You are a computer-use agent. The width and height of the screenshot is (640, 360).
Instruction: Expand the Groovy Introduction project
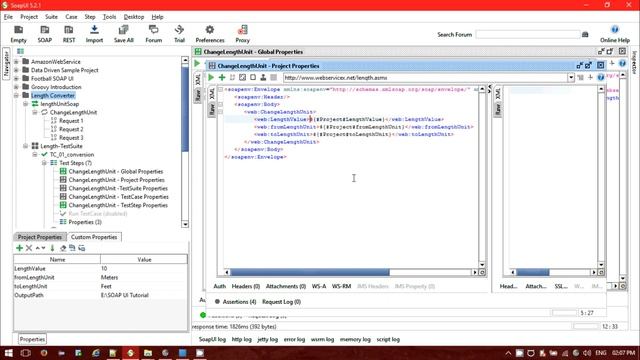point(16,87)
